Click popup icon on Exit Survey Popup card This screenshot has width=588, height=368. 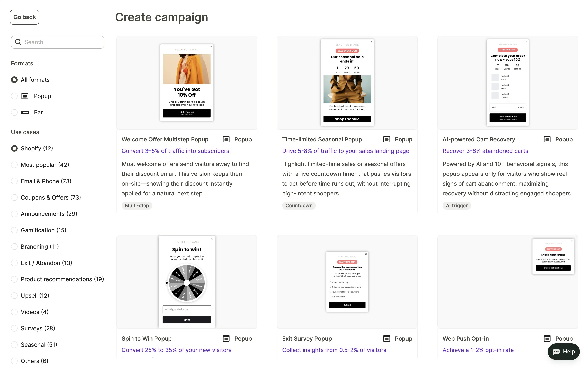pyautogui.click(x=386, y=339)
